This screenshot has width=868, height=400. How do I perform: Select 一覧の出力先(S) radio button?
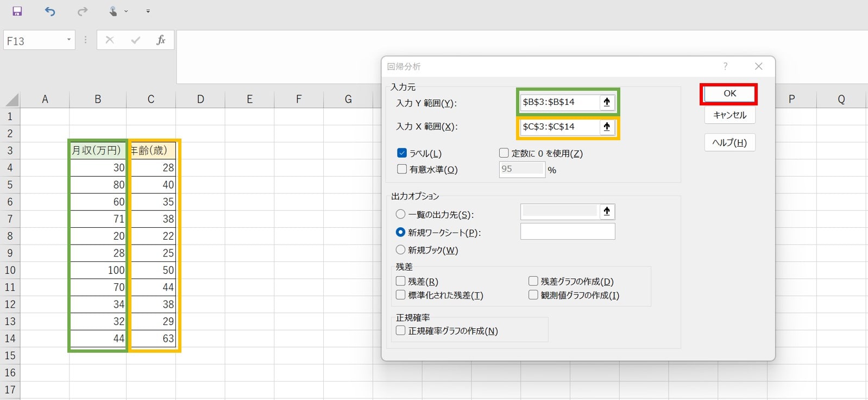click(x=400, y=214)
